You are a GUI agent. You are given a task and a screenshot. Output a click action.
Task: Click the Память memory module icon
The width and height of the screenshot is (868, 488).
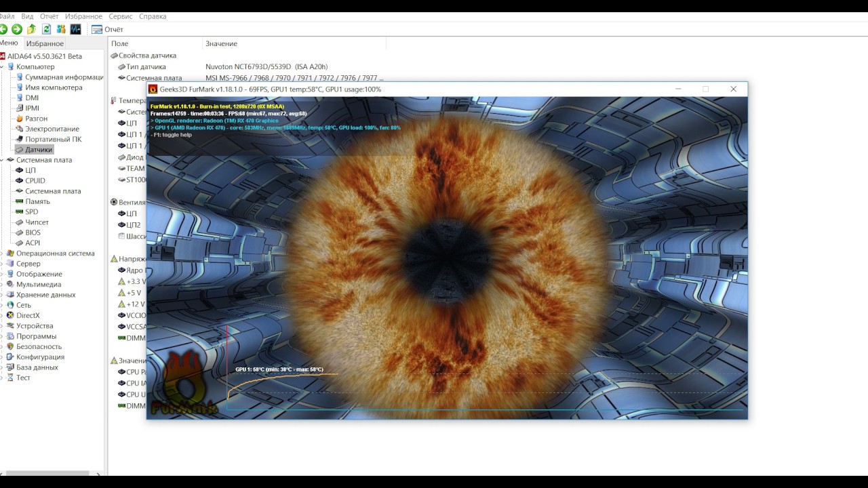(x=19, y=201)
